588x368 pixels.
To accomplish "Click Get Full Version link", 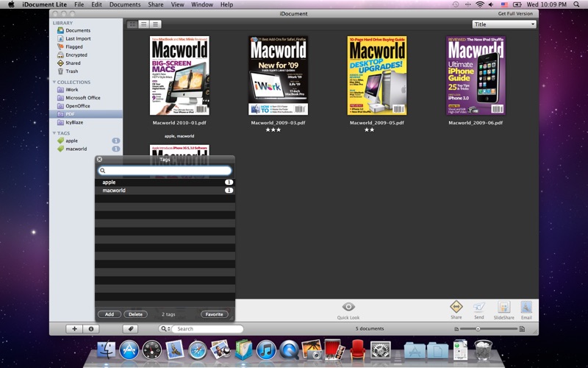I will point(515,13).
